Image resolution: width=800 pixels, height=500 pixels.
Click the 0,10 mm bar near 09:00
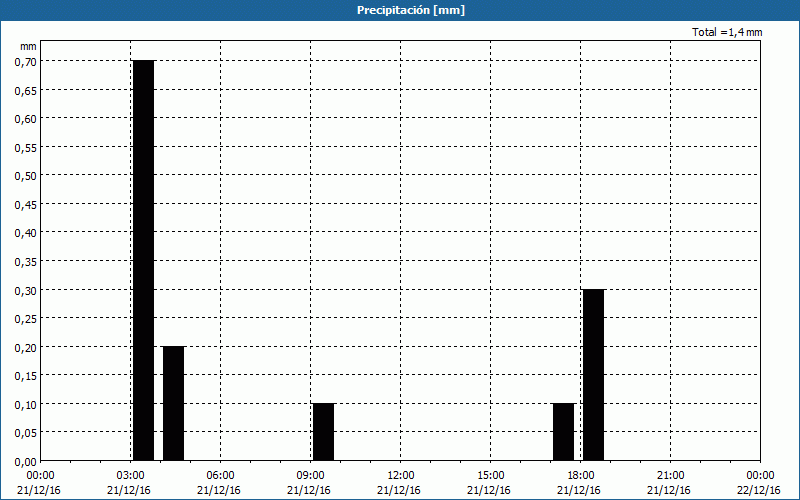[323, 431]
